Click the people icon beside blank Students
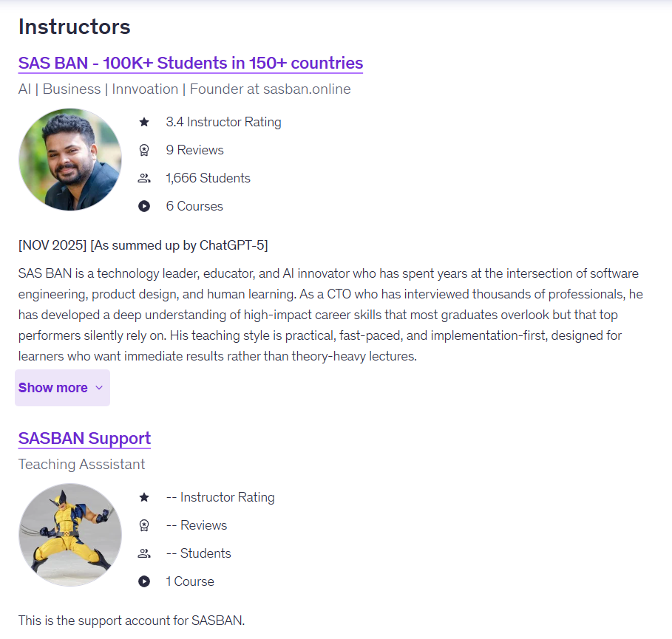This screenshot has width=672, height=639. [x=144, y=553]
